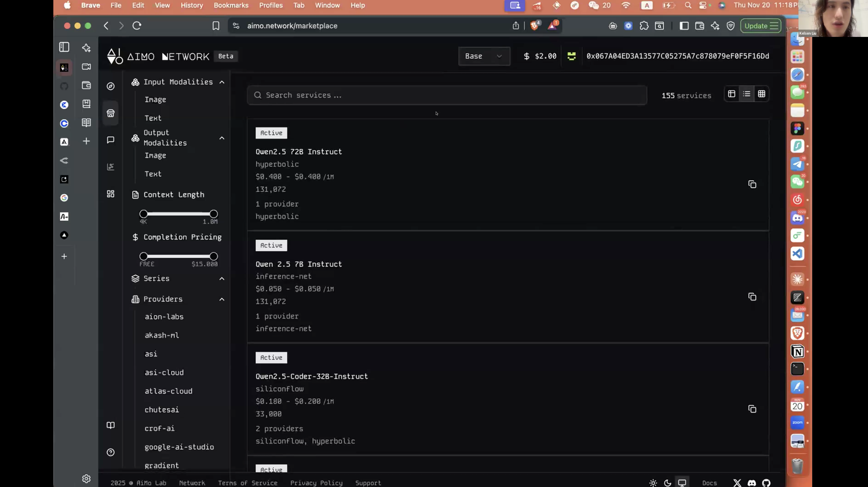Switch to dark theme moon icon
868x487 pixels.
coord(667,483)
